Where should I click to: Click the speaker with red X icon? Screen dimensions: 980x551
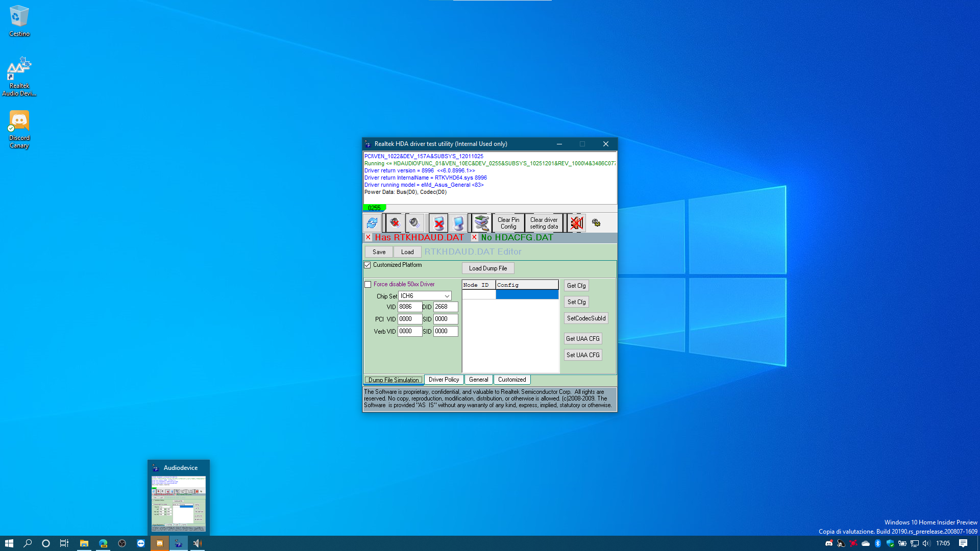pyautogui.click(x=395, y=223)
